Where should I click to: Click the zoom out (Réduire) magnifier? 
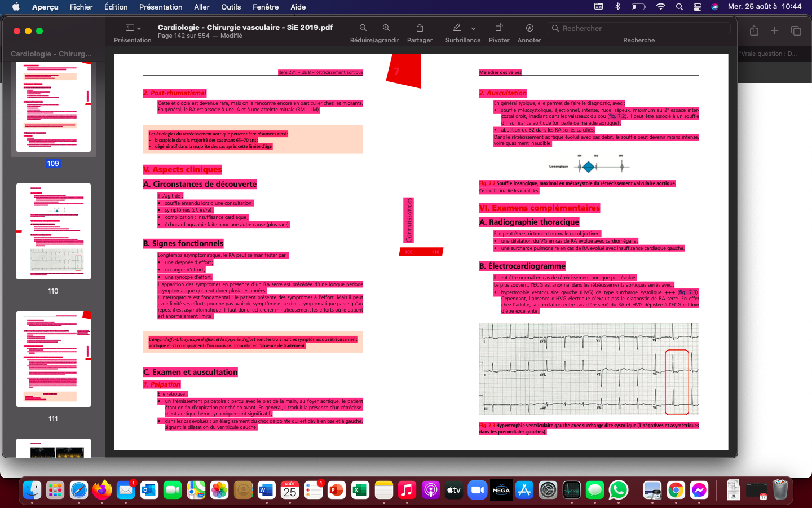(363, 28)
